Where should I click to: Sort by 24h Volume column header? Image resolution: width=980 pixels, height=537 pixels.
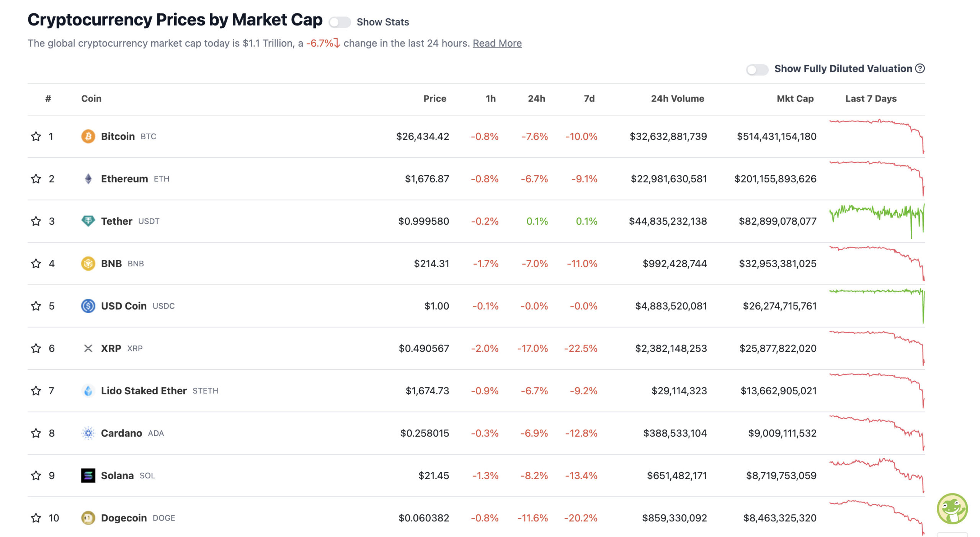coord(677,99)
